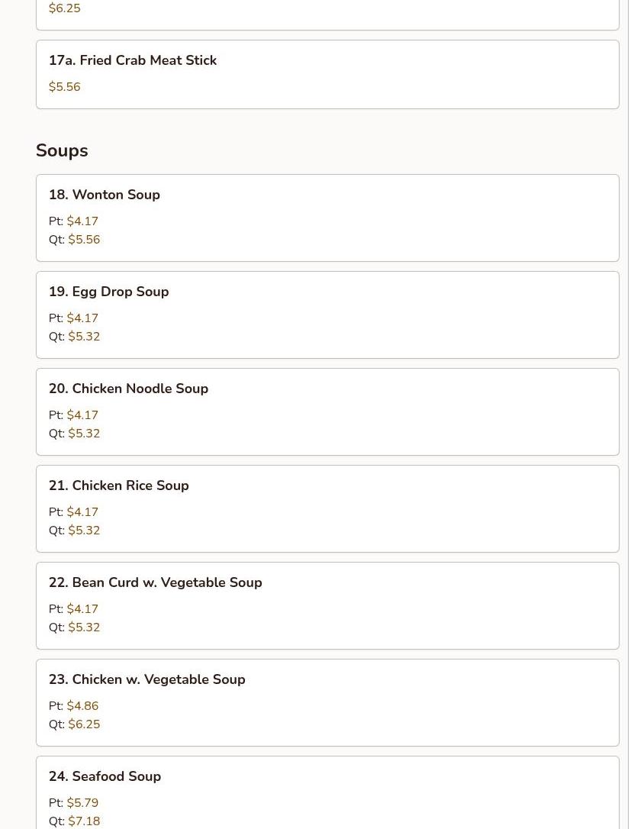Screen dimensions: 644x829
Task: Select Chicken w. Vegetable quart price $6.25
Action: tap(84, 724)
